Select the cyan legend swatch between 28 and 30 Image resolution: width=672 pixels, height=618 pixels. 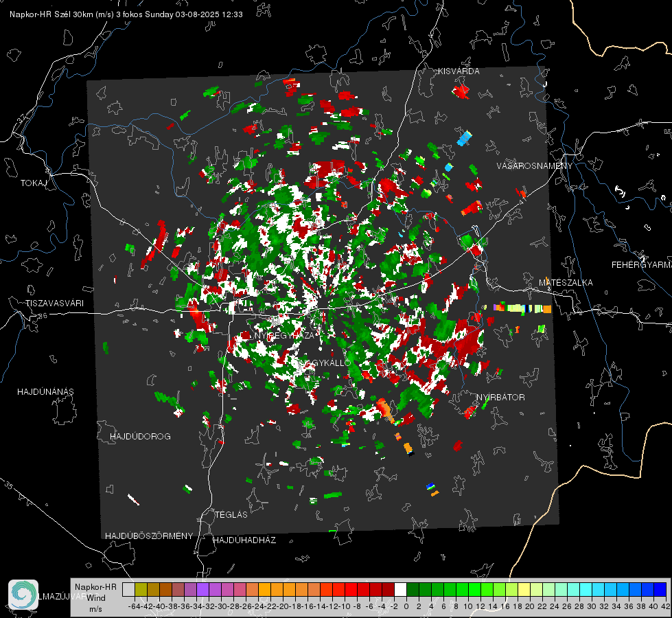[586, 590]
